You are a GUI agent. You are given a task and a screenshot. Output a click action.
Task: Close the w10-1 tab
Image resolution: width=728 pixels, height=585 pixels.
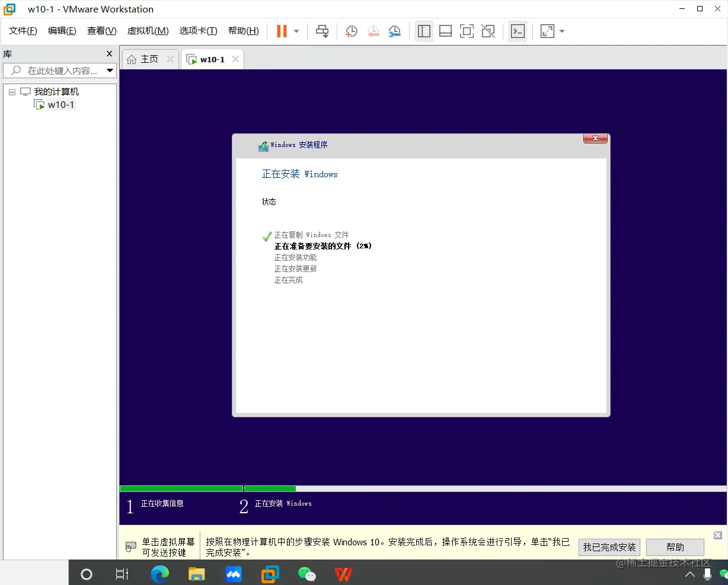click(x=235, y=59)
